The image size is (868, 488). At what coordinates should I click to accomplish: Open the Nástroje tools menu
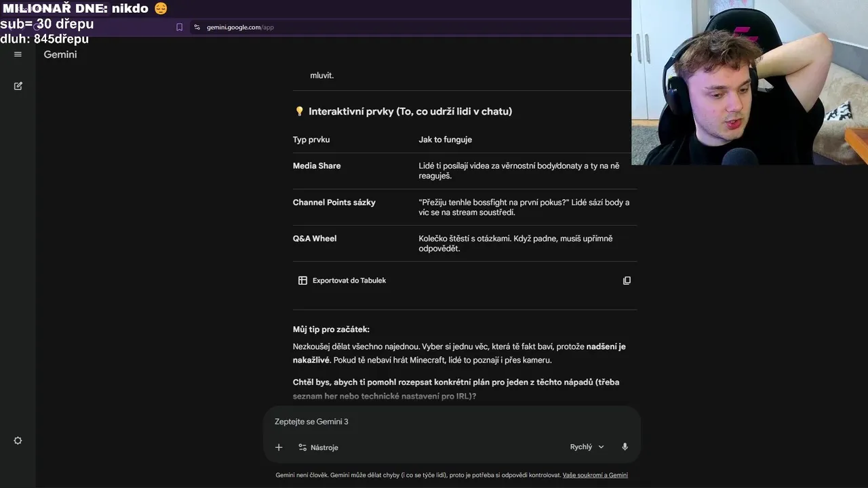pos(318,447)
